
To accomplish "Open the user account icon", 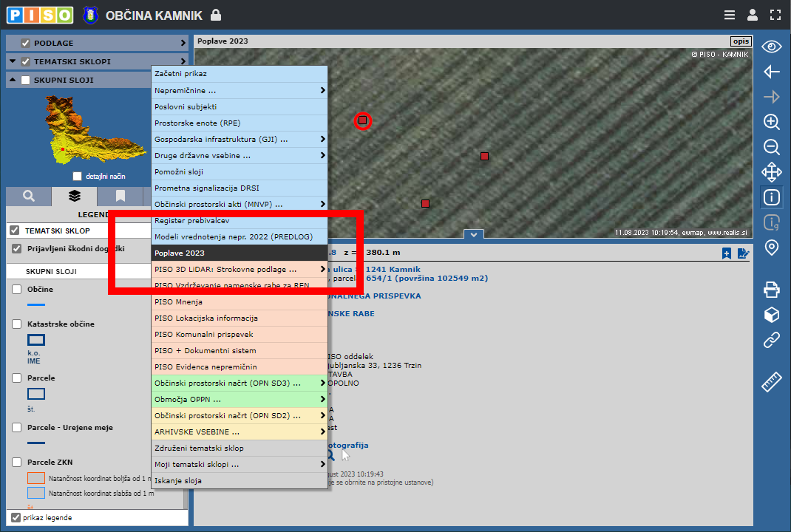I will click(753, 15).
